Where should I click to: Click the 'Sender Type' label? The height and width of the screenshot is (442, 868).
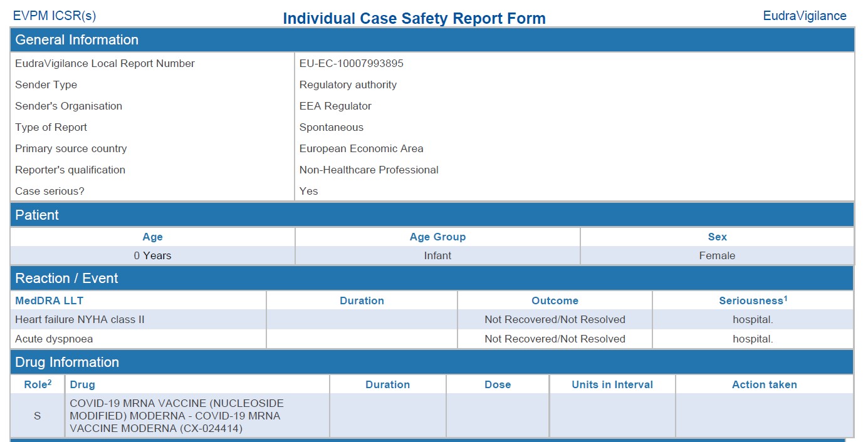point(46,85)
